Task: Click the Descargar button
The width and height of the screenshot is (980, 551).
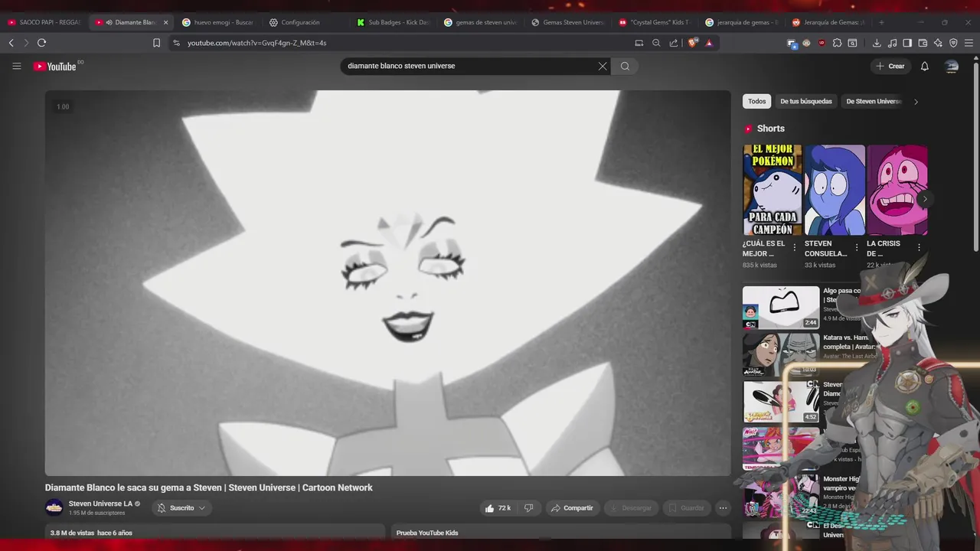Action: click(x=631, y=508)
